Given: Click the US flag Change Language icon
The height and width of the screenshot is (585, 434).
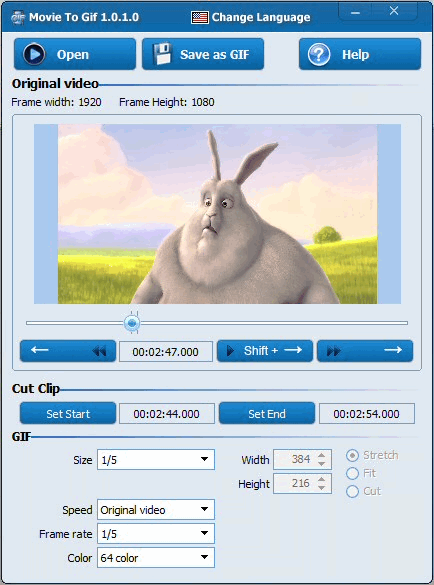Looking at the screenshot, I should click(200, 17).
